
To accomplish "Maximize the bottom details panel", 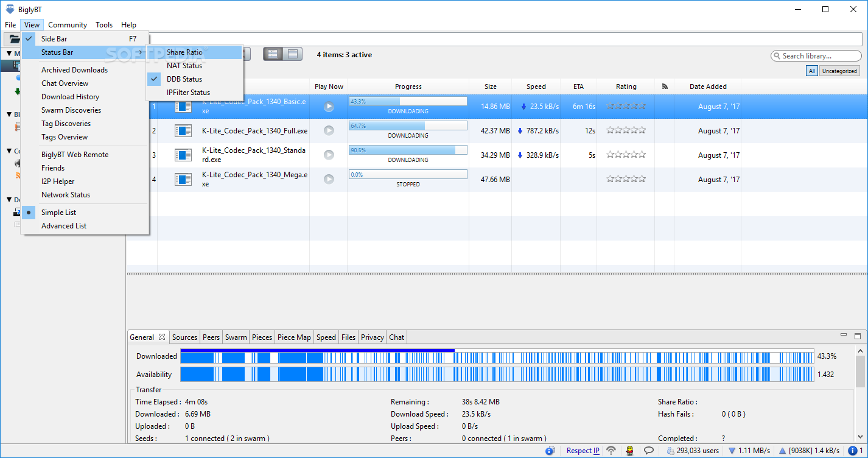I will pyautogui.click(x=858, y=336).
